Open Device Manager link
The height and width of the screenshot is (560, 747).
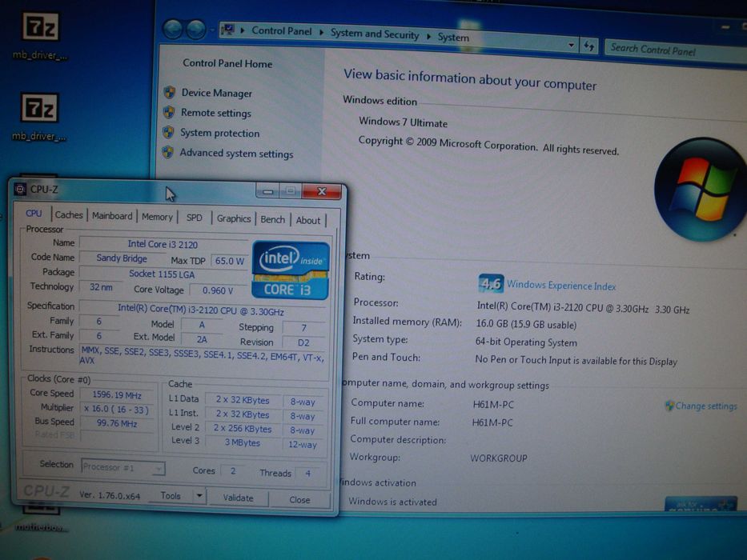pos(217,94)
